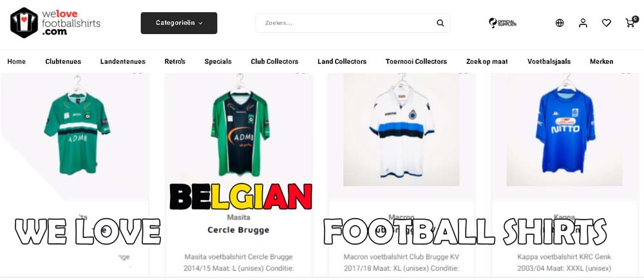Click the search magnifier icon
This screenshot has height=280, width=644.
point(440,23)
